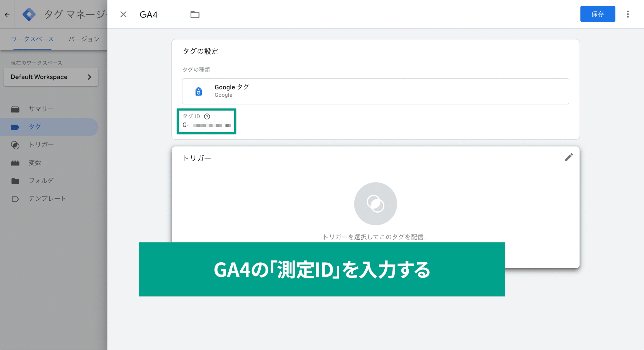Click the close X button for the tag
The image size is (644, 350).
[x=123, y=14]
